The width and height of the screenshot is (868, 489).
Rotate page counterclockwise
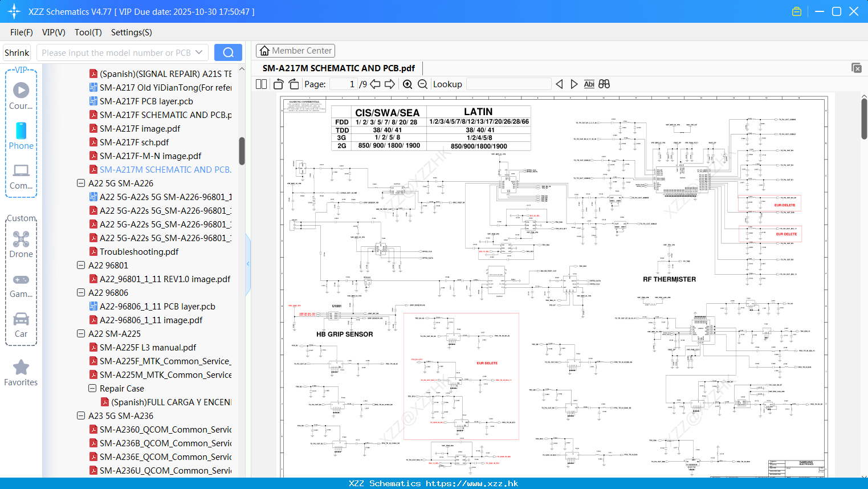(279, 84)
